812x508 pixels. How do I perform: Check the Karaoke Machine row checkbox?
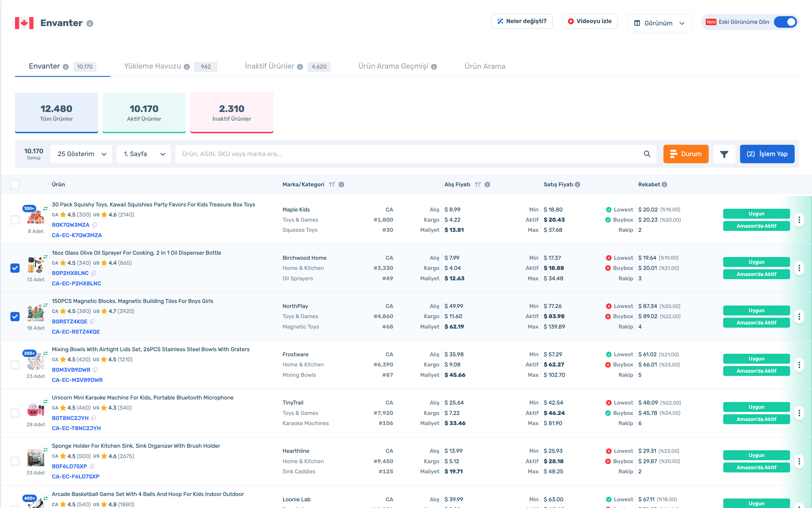(x=15, y=413)
